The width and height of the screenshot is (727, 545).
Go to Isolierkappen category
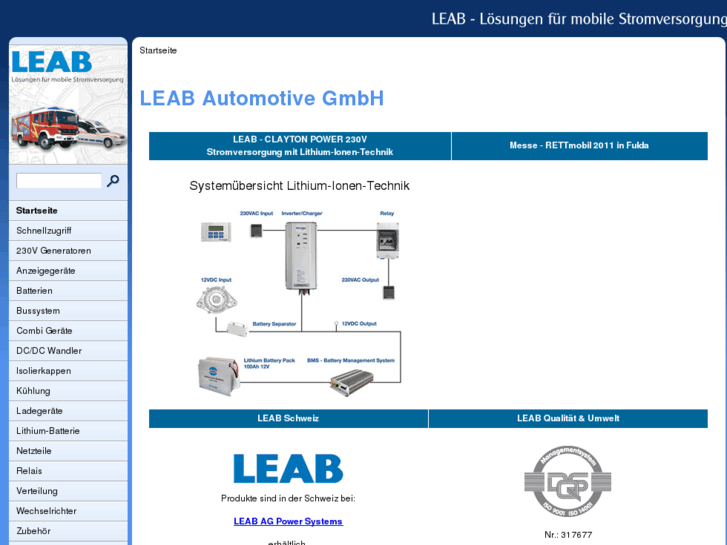click(x=68, y=371)
